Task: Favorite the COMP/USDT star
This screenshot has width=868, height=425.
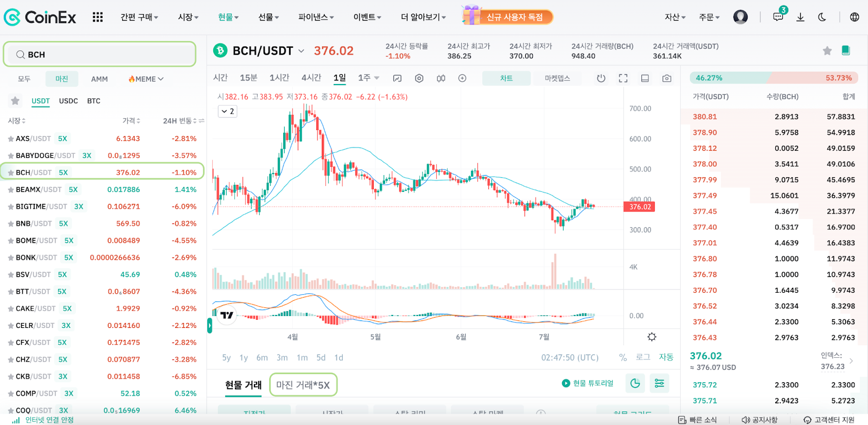Action: 10,394
